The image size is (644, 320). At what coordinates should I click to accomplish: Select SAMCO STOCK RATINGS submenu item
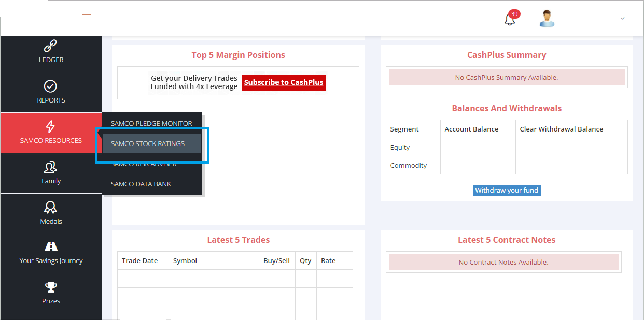[x=151, y=143]
